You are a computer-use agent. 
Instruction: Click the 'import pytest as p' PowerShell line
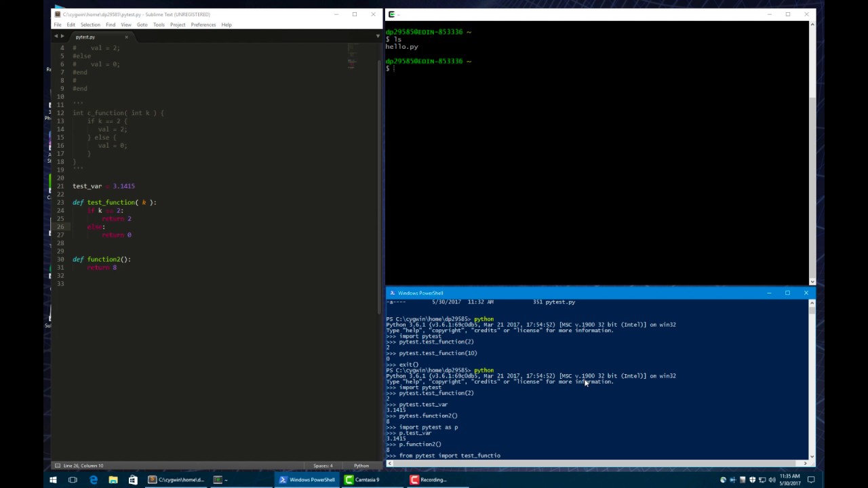[x=422, y=427]
